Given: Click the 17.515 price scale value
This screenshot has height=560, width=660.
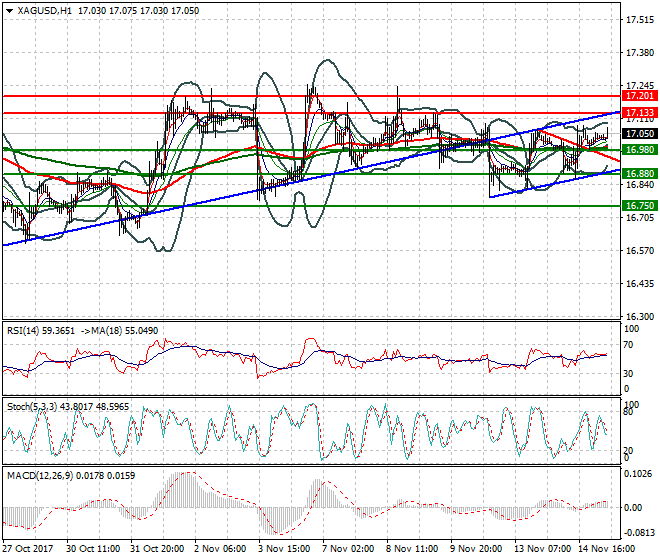Looking at the screenshot, I should 640,20.
